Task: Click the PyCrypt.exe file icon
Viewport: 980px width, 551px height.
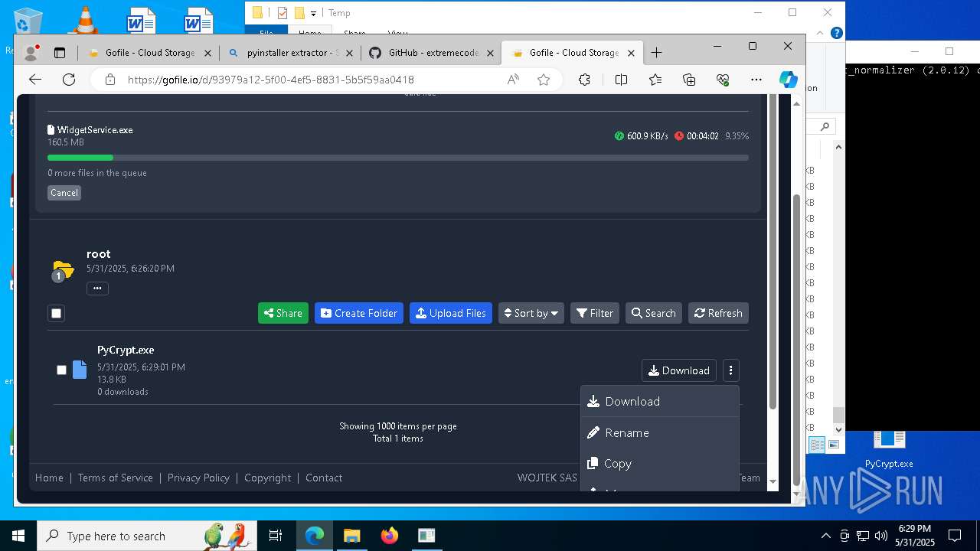Action: click(x=80, y=370)
